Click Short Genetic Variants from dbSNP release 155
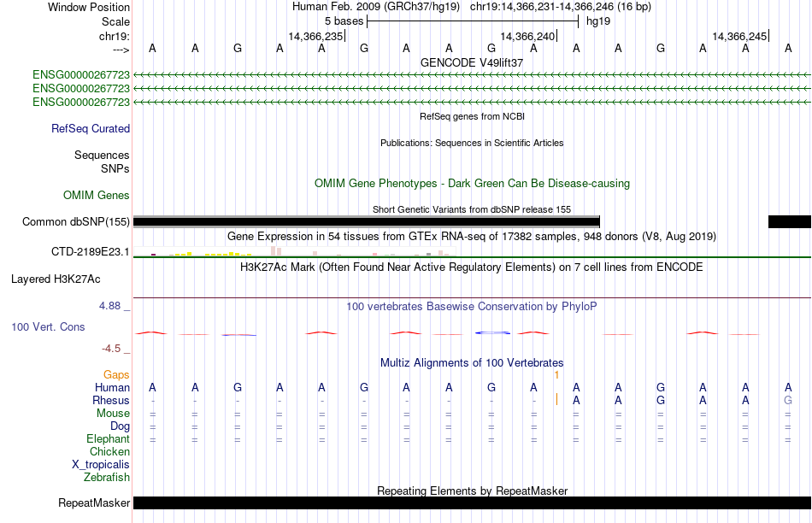 coord(472,209)
